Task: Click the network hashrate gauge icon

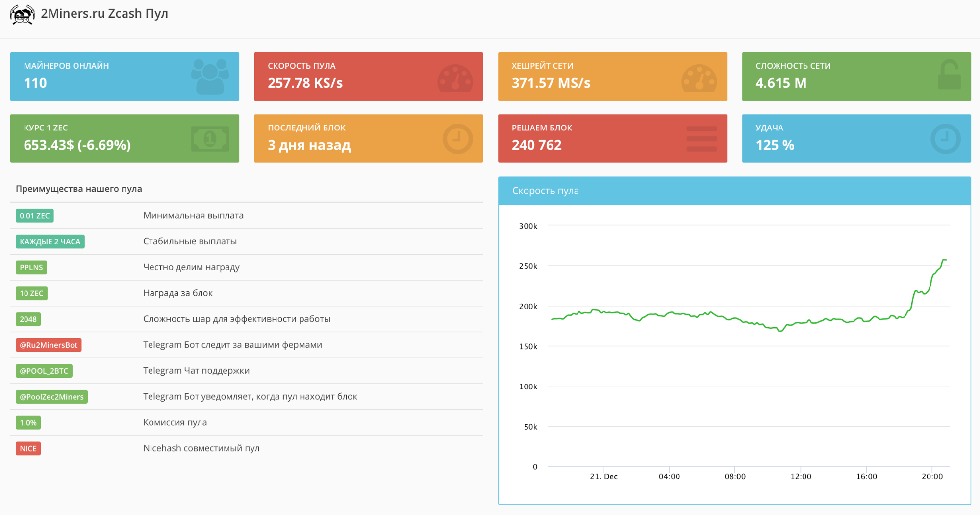Action: pyautogui.click(x=699, y=78)
